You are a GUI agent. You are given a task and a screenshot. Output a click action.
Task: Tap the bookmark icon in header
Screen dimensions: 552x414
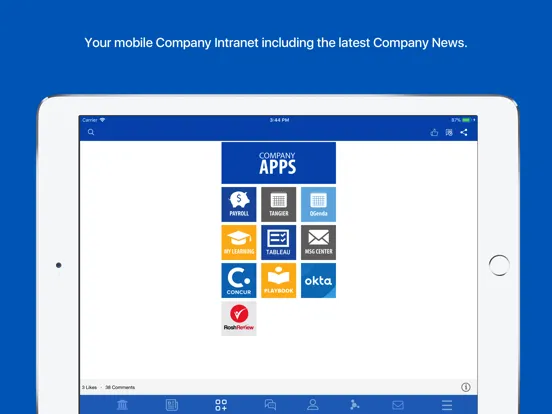449,132
